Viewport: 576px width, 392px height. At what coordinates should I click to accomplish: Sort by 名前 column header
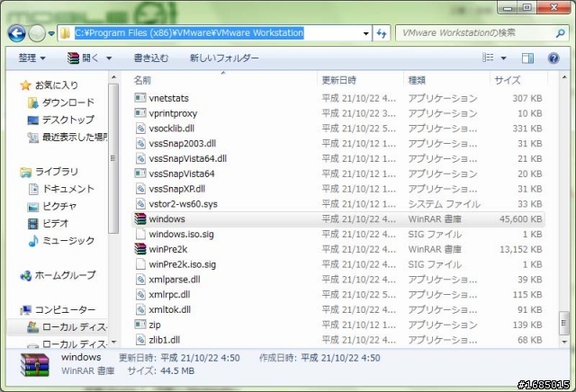[x=142, y=80]
